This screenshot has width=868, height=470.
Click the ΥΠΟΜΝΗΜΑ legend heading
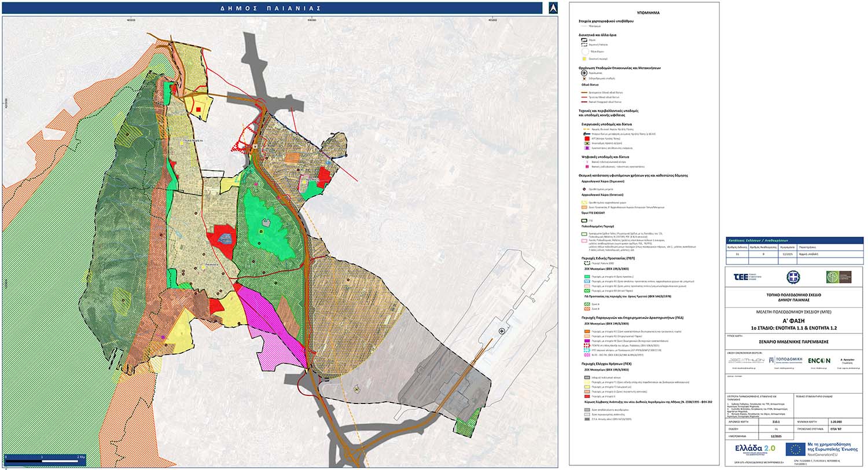tap(644, 12)
